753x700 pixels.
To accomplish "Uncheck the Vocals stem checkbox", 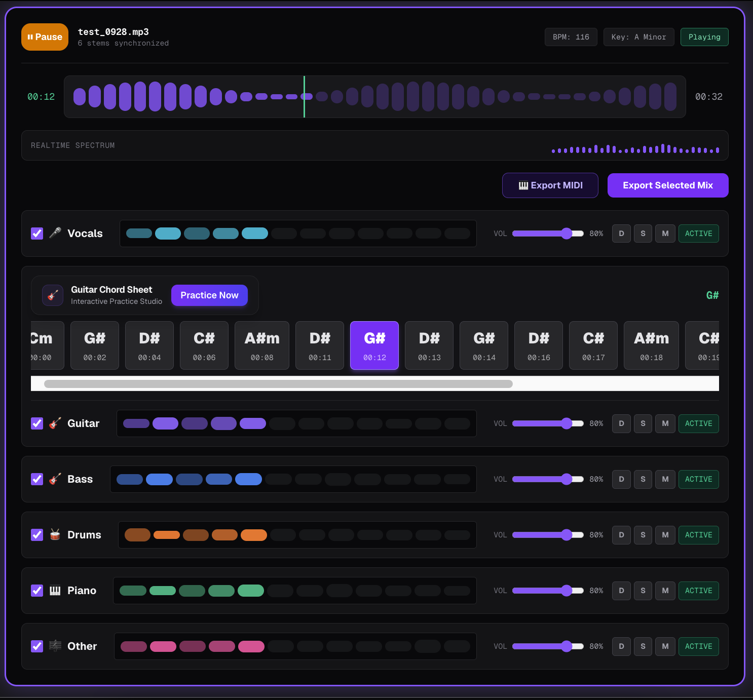I will point(37,234).
